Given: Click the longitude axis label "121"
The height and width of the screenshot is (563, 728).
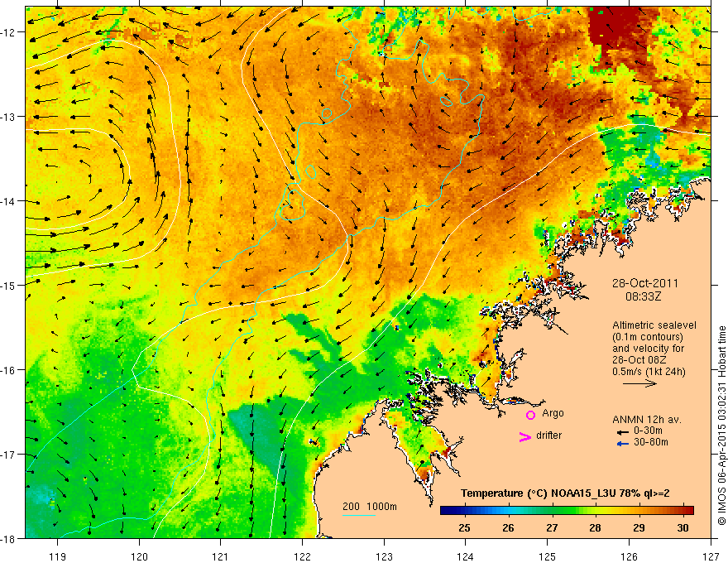Looking at the screenshot, I should (x=221, y=556).
